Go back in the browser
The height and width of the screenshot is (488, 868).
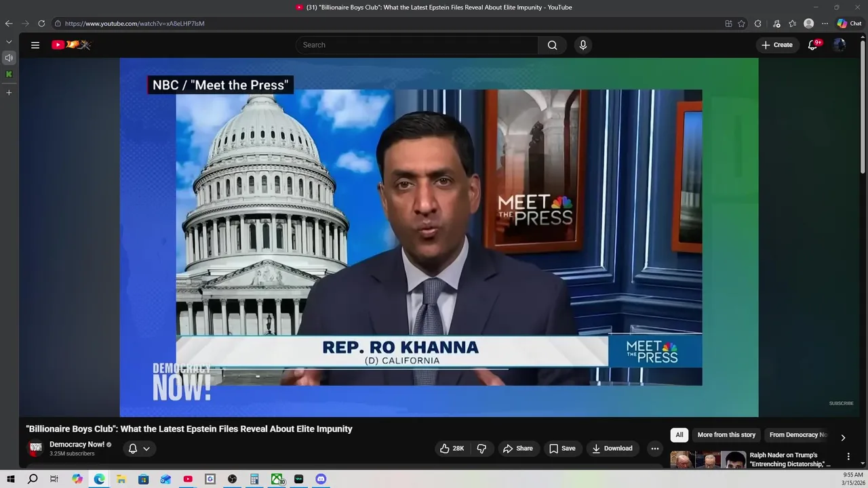[9, 23]
